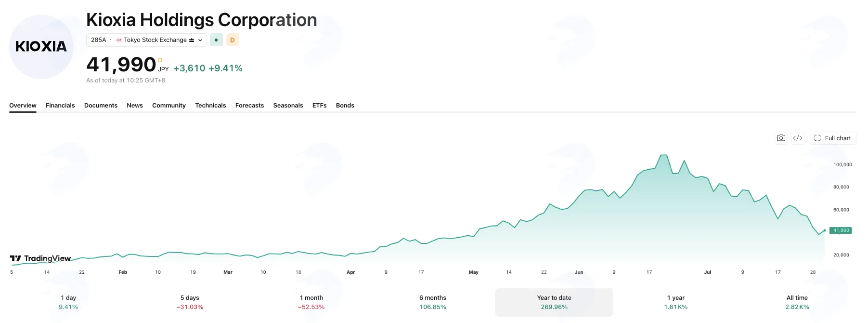Select the 5 days range
This screenshot has width=868, height=323.
click(x=190, y=302)
